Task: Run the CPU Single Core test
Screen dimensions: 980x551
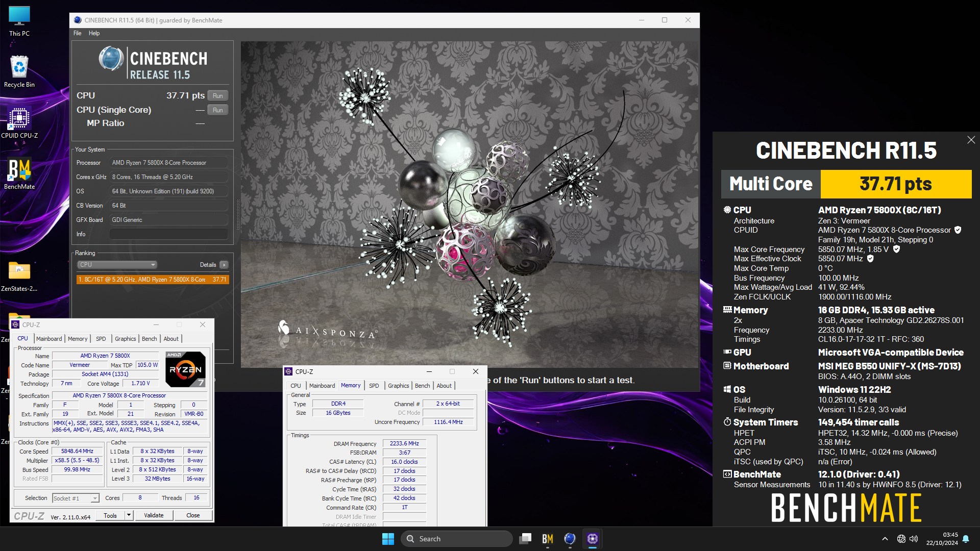Action: [218, 110]
